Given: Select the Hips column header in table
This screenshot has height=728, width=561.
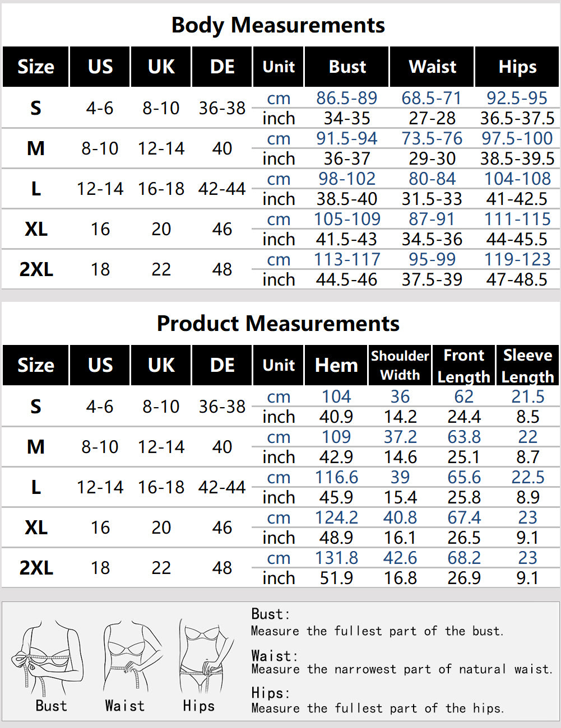Looking at the screenshot, I should (517, 67).
